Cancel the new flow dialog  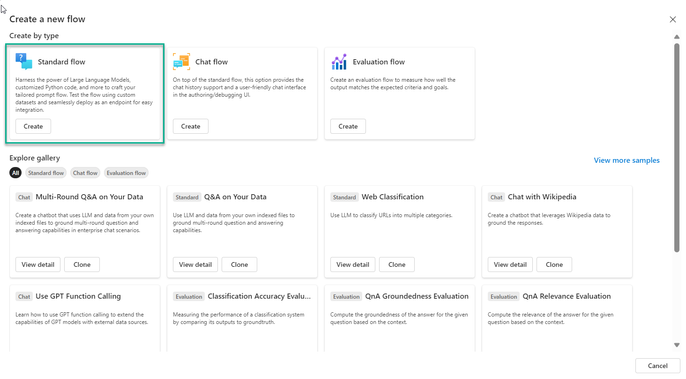[x=658, y=365]
